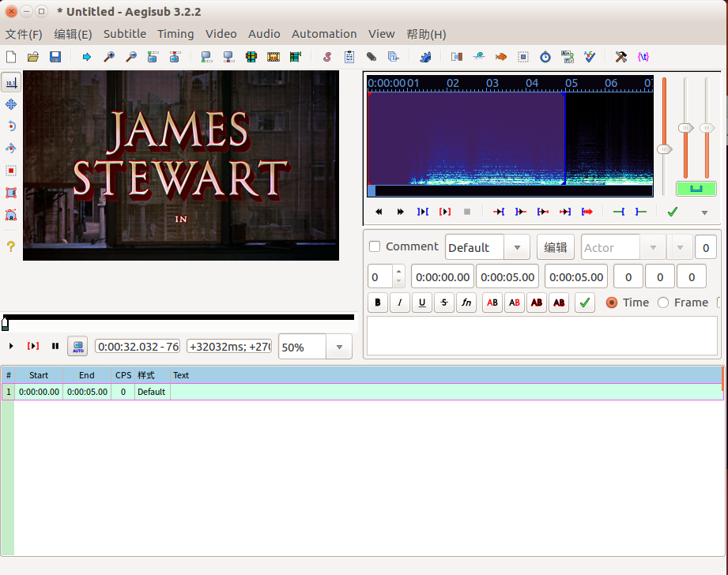Save subtitles with the floppy disk icon

coord(55,57)
